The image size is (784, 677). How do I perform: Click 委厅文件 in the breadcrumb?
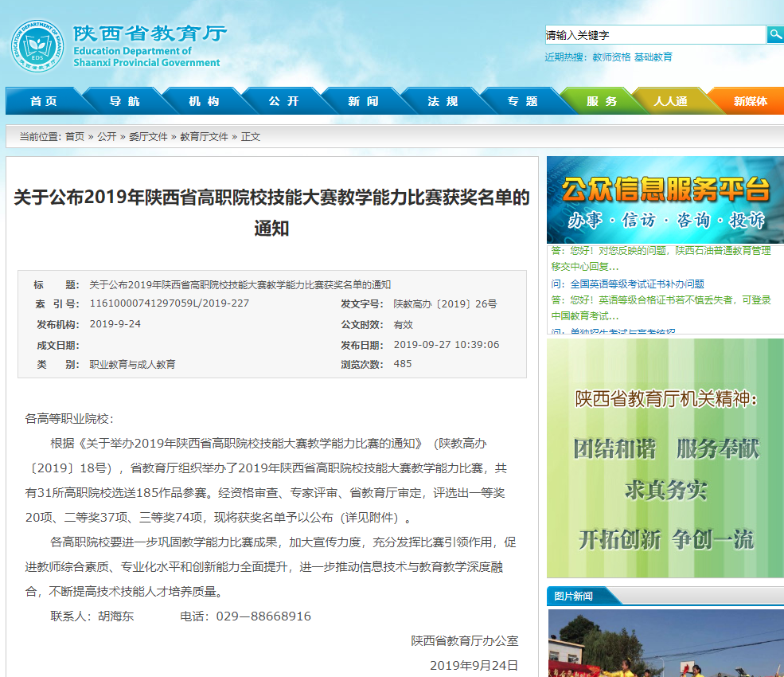[148, 137]
